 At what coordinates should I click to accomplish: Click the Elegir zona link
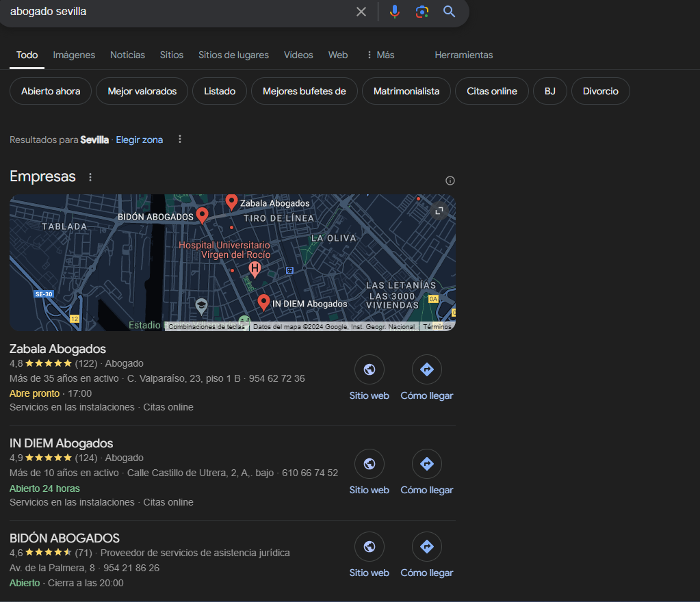click(x=140, y=140)
